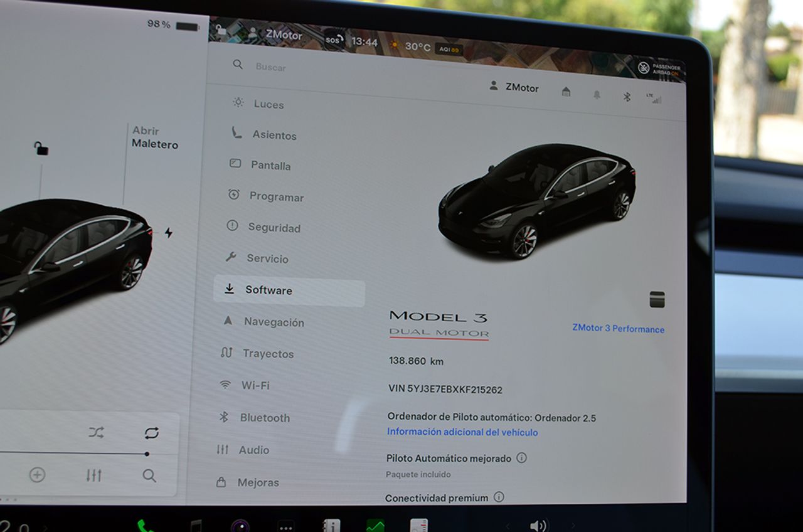Select the Servicio wrench icon
The image size is (803, 532).
pos(231,256)
